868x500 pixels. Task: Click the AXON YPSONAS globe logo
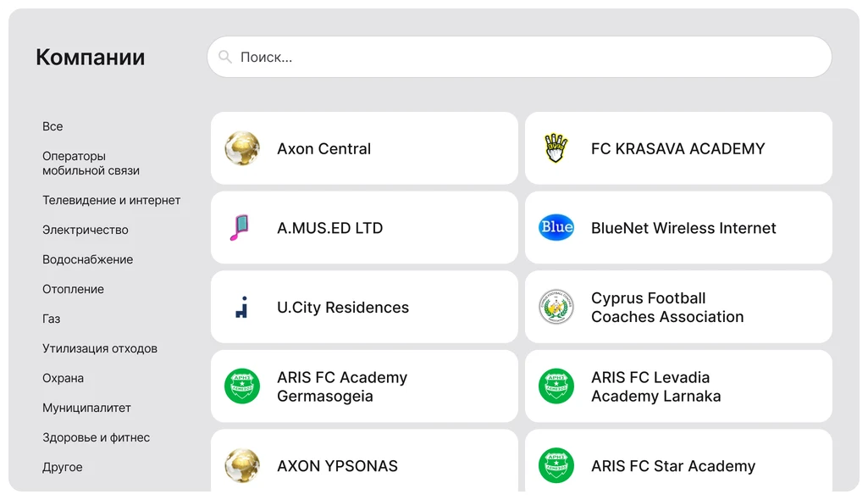click(x=242, y=466)
